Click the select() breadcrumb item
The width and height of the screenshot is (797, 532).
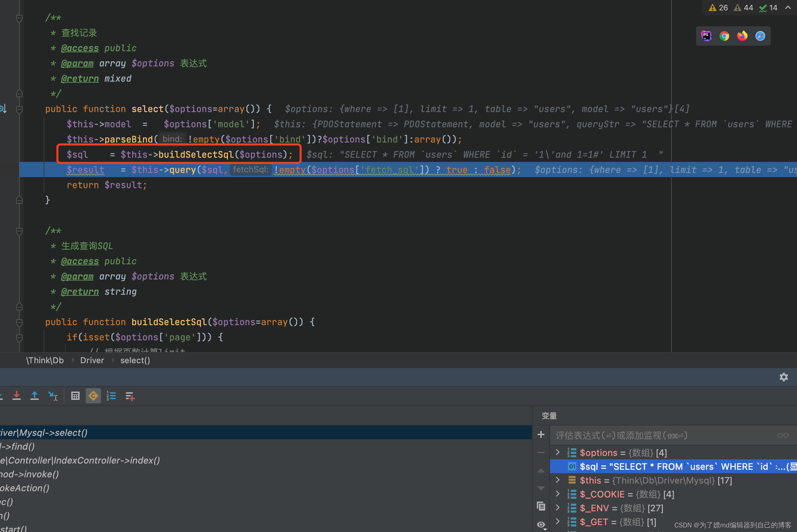tap(135, 360)
